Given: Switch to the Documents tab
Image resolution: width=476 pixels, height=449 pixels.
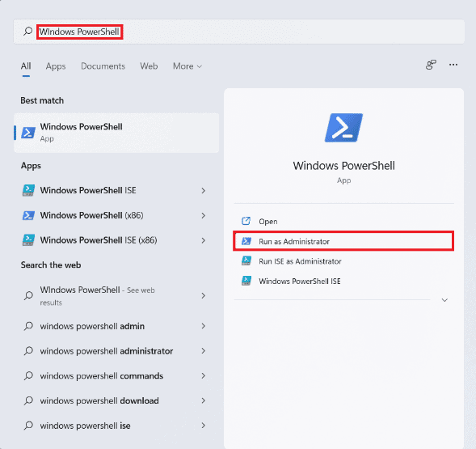Looking at the screenshot, I should pyautogui.click(x=103, y=66).
